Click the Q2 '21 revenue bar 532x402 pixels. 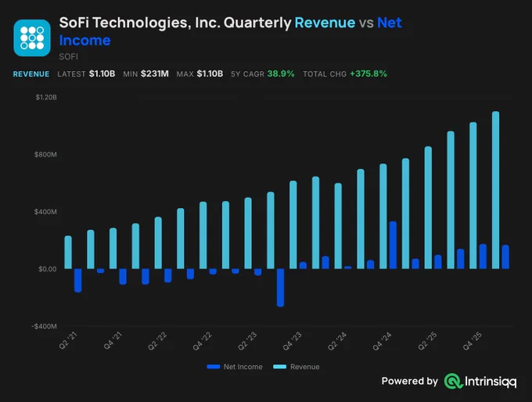68,253
